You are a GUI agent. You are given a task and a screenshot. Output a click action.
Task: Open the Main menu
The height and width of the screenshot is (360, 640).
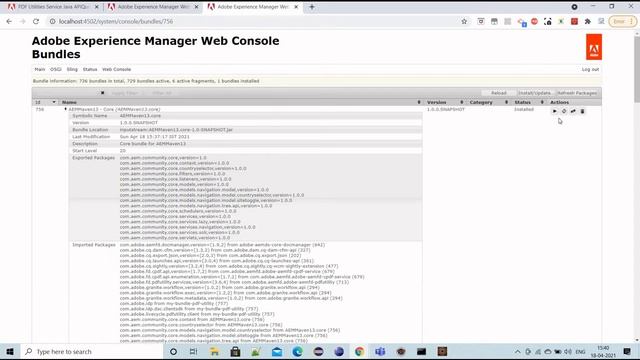[x=40, y=69]
